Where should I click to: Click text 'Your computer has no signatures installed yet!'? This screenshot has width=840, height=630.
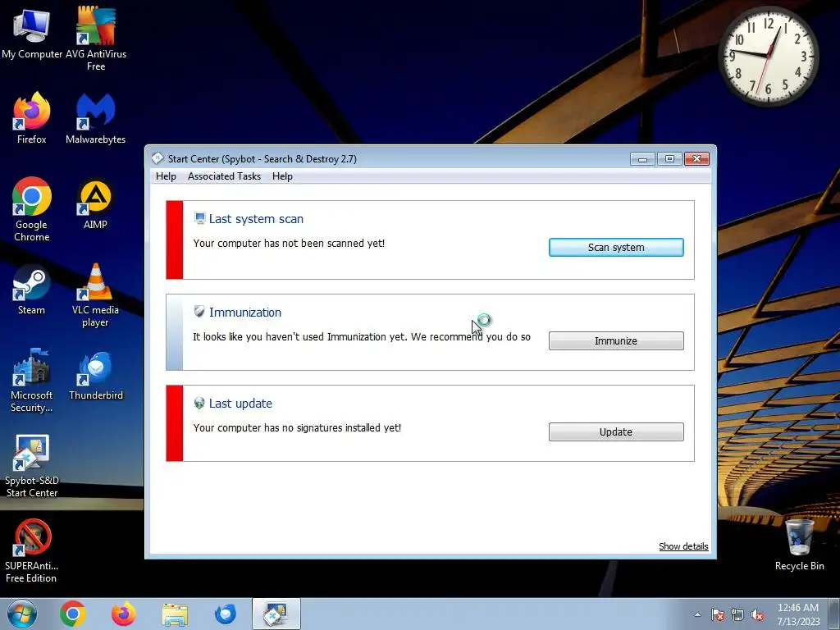click(x=297, y=428)
